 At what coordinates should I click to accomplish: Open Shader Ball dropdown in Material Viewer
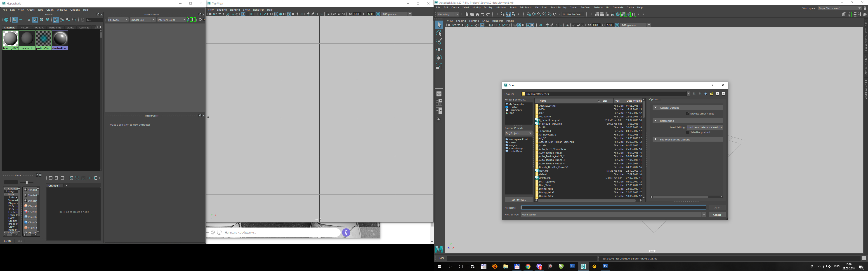(143, 19)
